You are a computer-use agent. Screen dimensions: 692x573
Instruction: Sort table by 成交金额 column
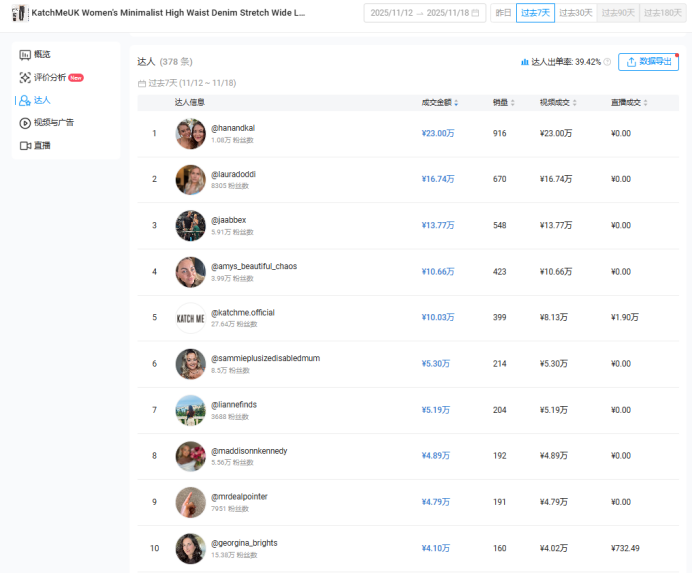click(440, 102)
